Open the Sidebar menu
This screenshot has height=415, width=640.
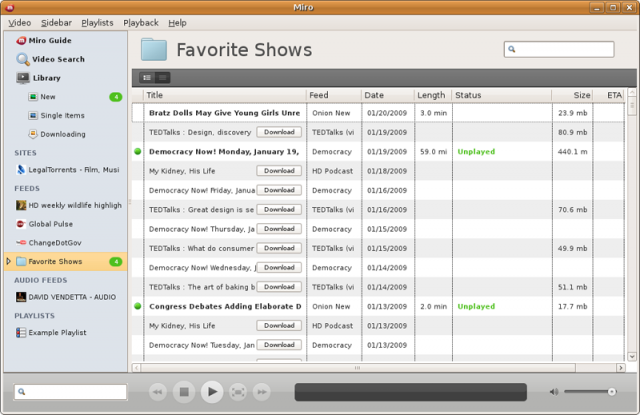[56, 23]
